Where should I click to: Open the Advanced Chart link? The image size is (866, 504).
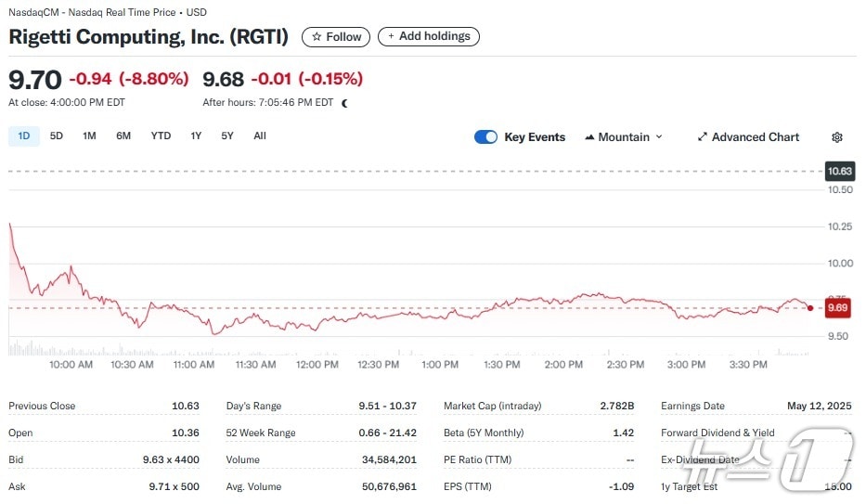[755, 137]
